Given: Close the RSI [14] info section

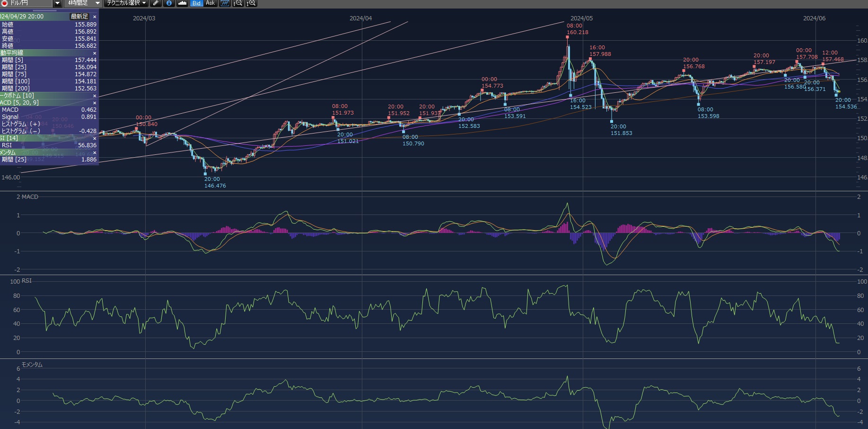Looking at the screenshot, I should (x=95, y=138).
